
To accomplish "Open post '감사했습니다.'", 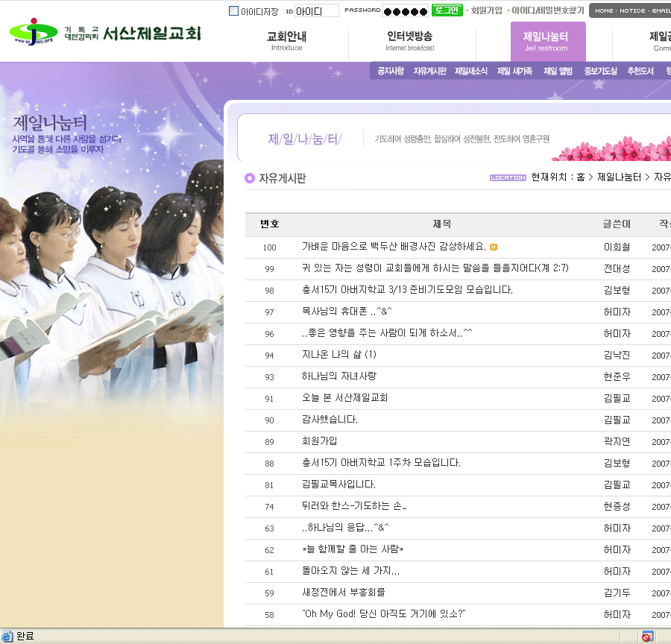I will click(330, 420).
